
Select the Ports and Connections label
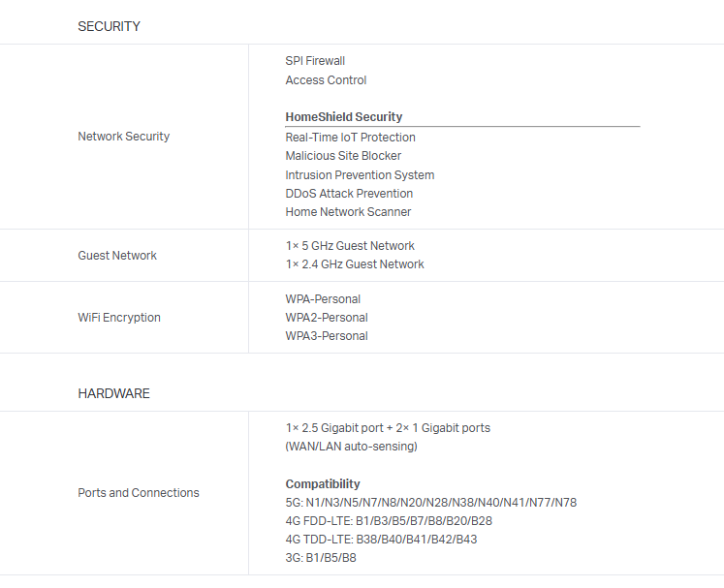tap(139, 493)
